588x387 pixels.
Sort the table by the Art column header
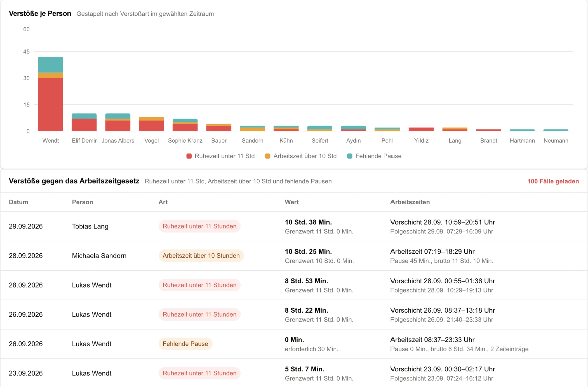click(x=163, y=202)
